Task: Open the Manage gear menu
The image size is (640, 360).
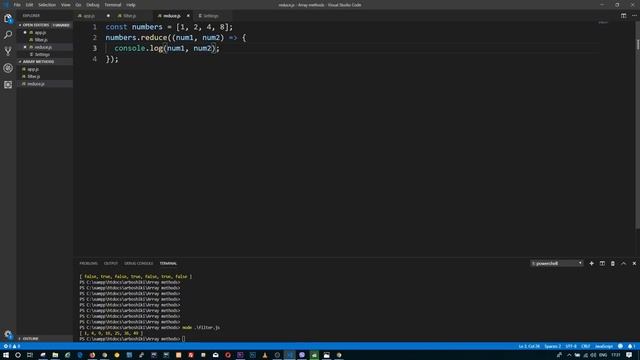Action: coord(8,334)
